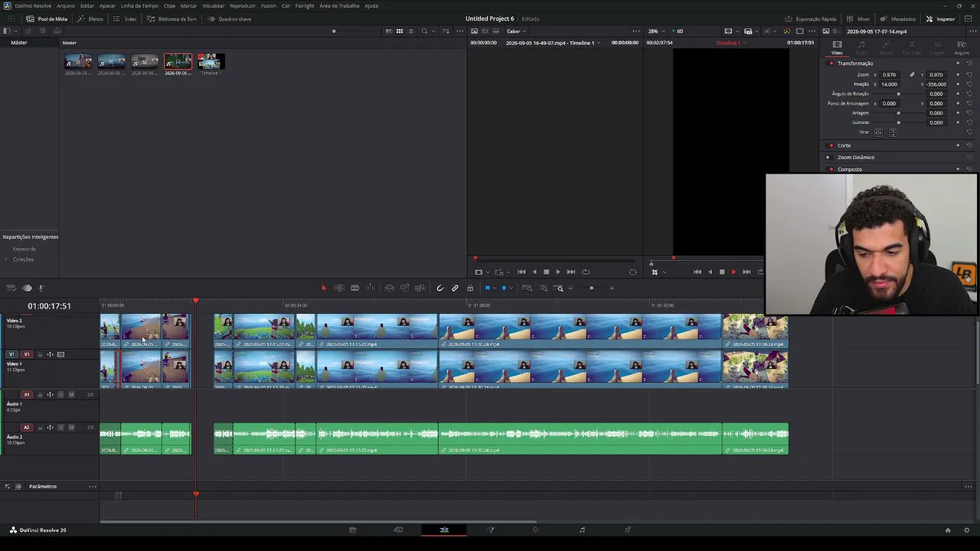Flip clip horizontally in Virar row

(878, 132)
